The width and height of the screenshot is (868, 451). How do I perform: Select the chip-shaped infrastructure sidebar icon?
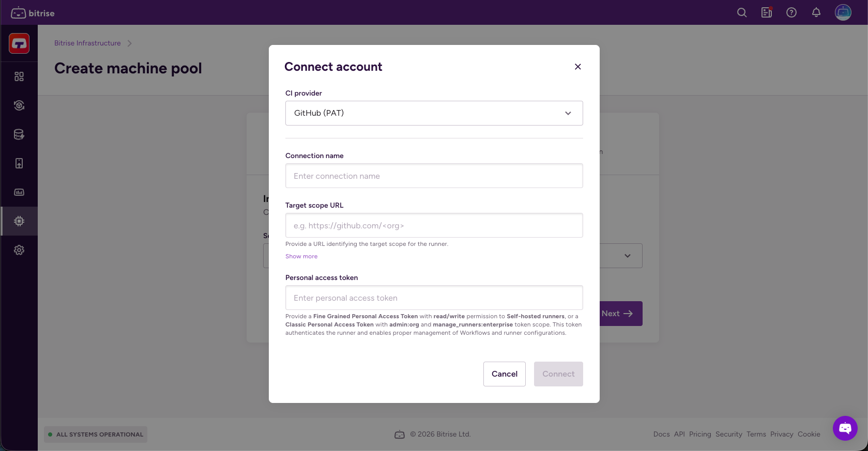tap(19, 221)
